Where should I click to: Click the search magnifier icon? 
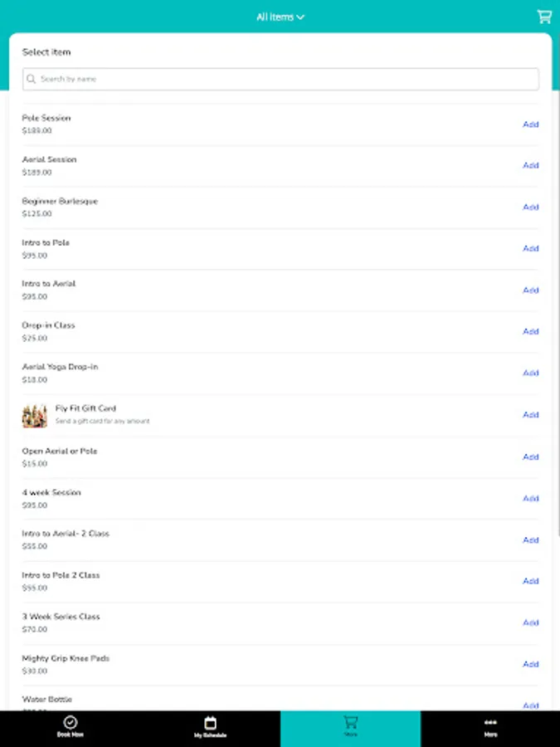[32, 79]
